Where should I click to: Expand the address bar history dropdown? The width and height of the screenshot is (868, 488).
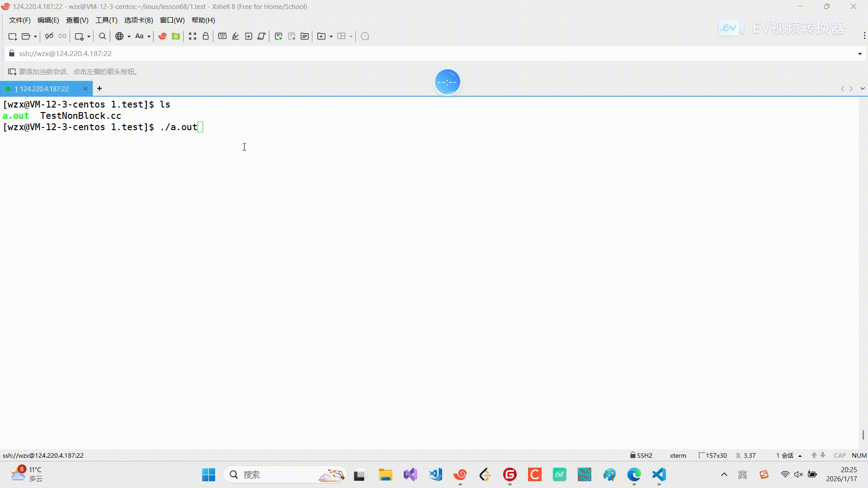[x=860, y=54]
